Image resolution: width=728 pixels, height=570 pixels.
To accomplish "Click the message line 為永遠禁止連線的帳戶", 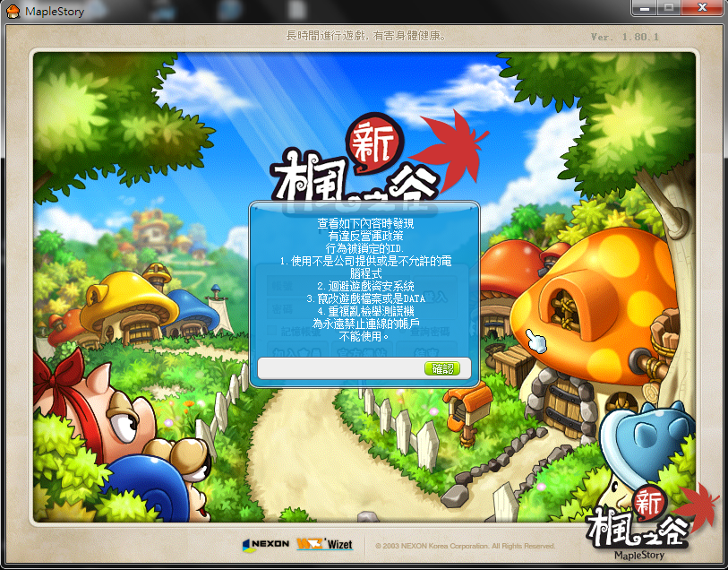I will pyautogui.click(x=366, y=324).
